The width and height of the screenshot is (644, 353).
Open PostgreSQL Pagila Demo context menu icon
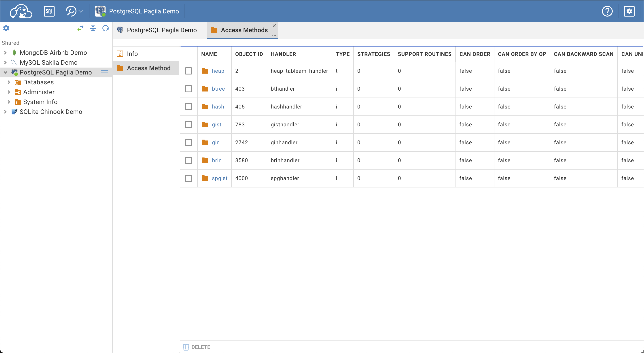pyautogui.click(x=104, y=72)
